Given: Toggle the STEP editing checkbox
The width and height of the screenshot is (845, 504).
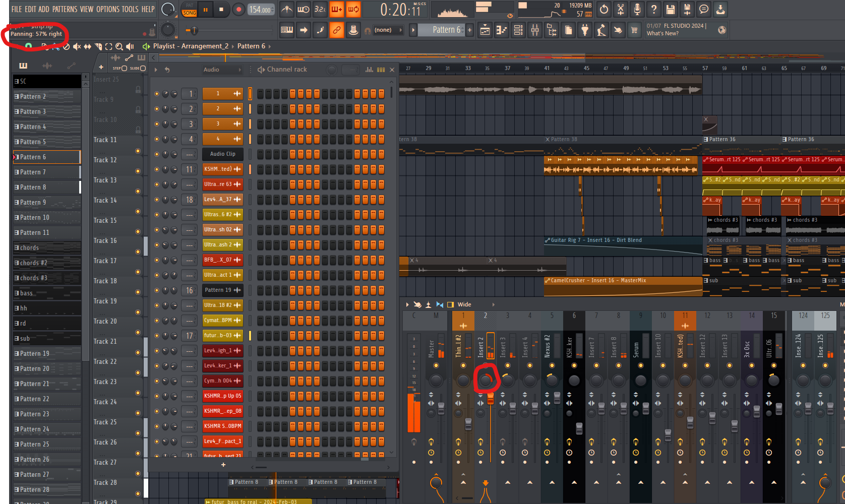Looking at the screenshot, I should click(x=125, y=68).
